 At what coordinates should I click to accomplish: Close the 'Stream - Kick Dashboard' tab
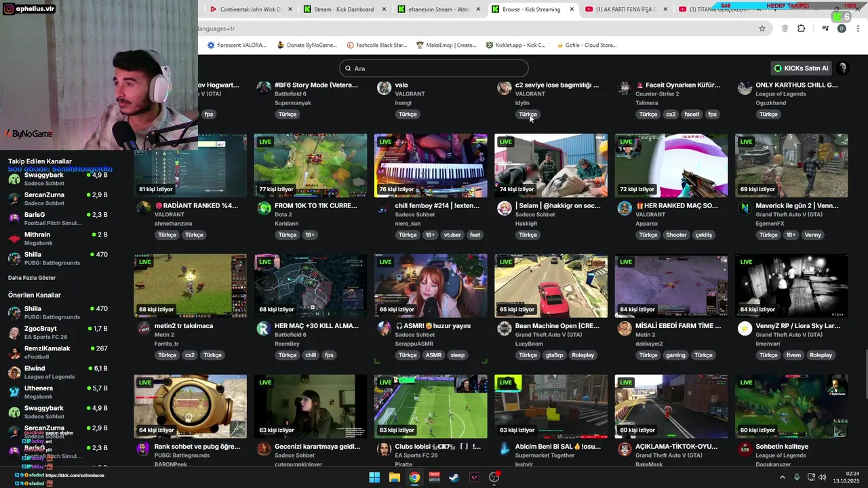(x=384, y=9)
